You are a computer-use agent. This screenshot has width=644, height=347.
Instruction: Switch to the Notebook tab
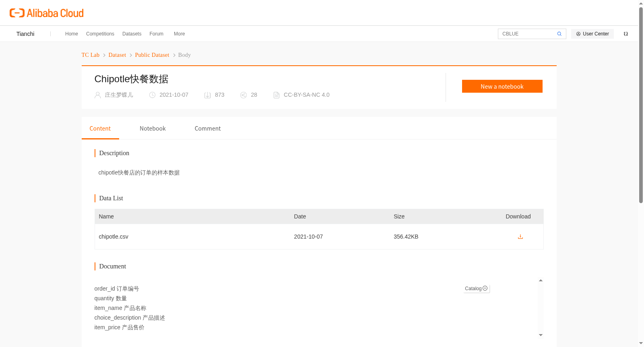153,129
